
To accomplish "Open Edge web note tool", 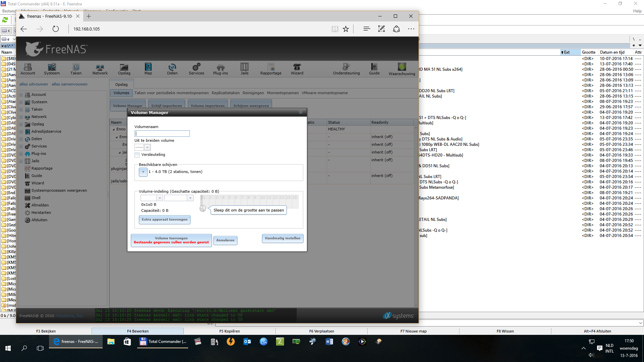I will click(x=381, y=29).
